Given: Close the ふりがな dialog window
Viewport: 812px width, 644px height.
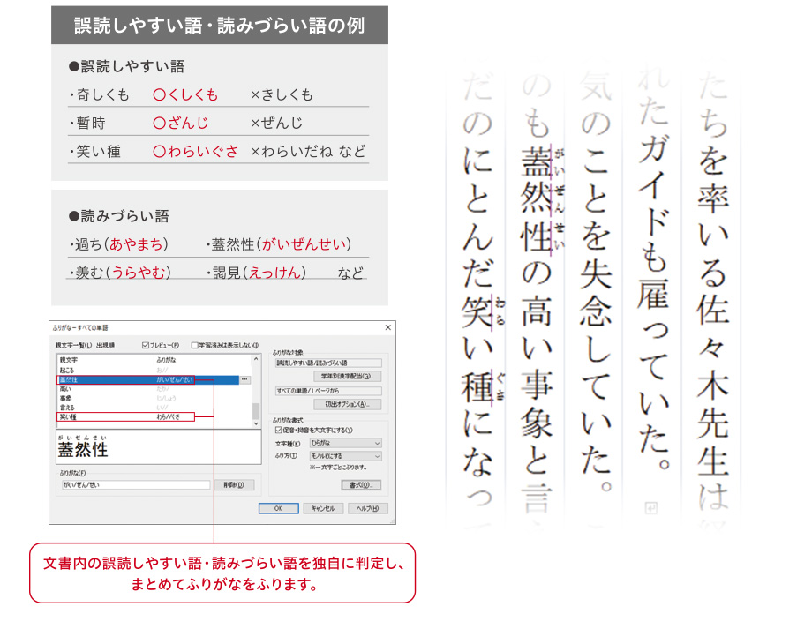Looking at the screenshot, I should (388, 327).
